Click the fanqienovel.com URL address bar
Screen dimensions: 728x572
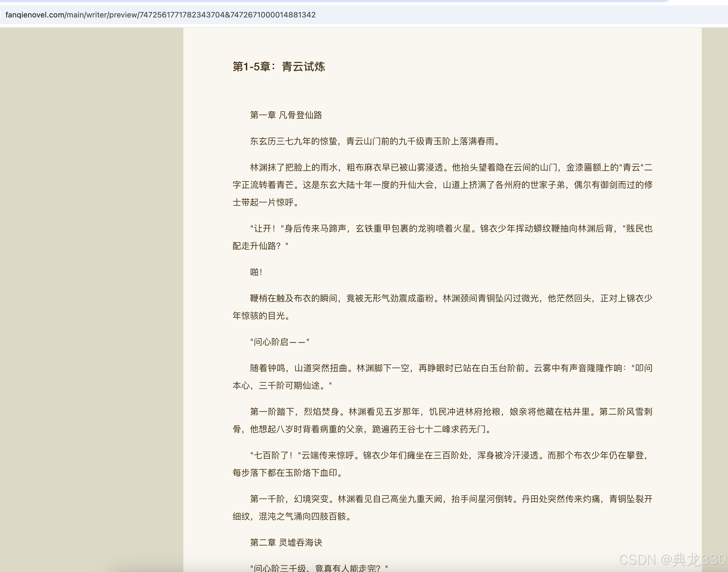coord(161,15)
